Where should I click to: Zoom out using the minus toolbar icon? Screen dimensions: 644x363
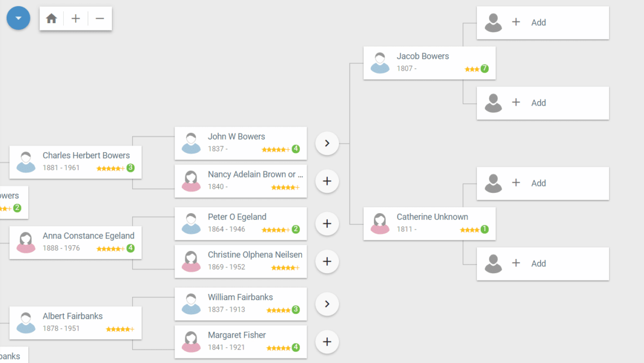(x=99, y=18)
